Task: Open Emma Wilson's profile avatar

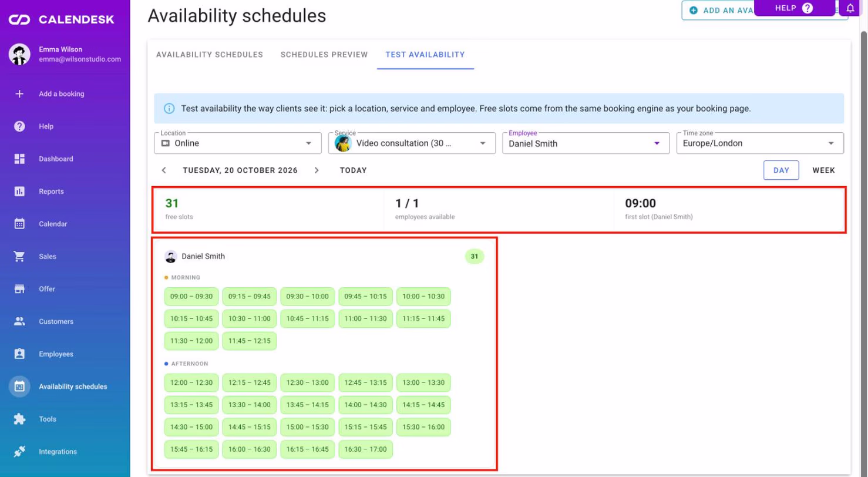Action: coord(19,55)
